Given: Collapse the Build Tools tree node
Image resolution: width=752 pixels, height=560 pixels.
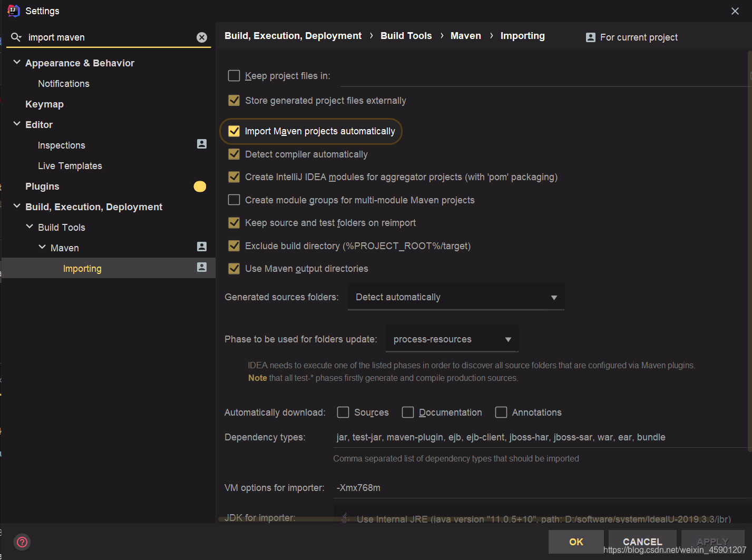Looking at the screenshot, I should coord(30,227).
